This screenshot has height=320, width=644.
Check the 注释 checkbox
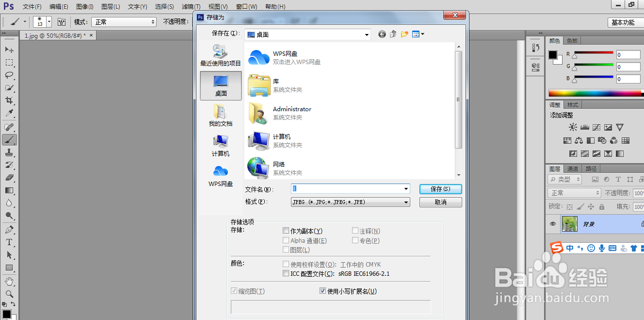[x=355, y=230]
